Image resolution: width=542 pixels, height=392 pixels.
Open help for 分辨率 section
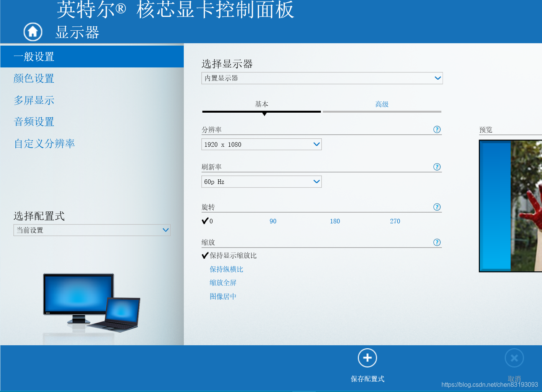pos(437,130)
